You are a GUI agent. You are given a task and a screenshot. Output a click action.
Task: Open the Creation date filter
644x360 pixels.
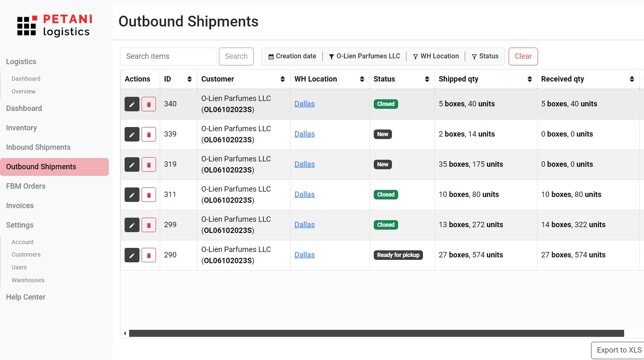pos(292,56)
